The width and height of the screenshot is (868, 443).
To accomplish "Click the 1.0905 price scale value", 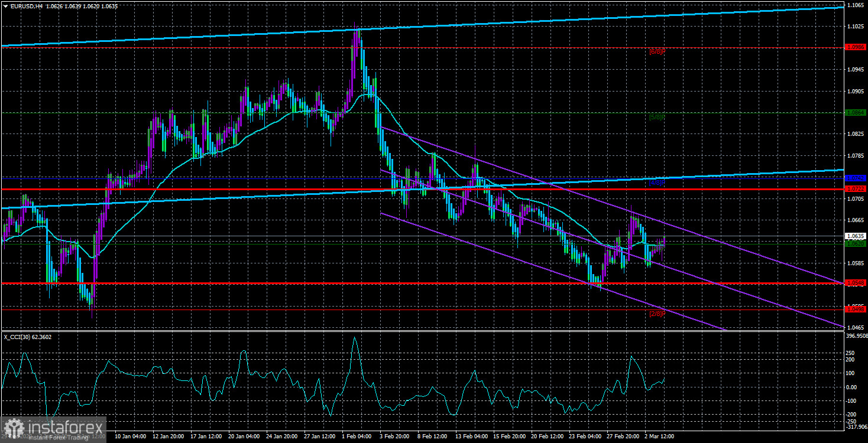I will pos(855,91).
